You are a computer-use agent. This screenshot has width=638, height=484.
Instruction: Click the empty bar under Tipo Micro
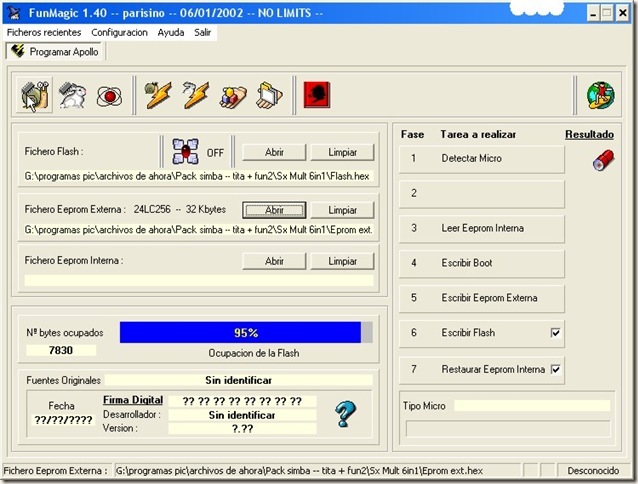[x=508, y=429]
